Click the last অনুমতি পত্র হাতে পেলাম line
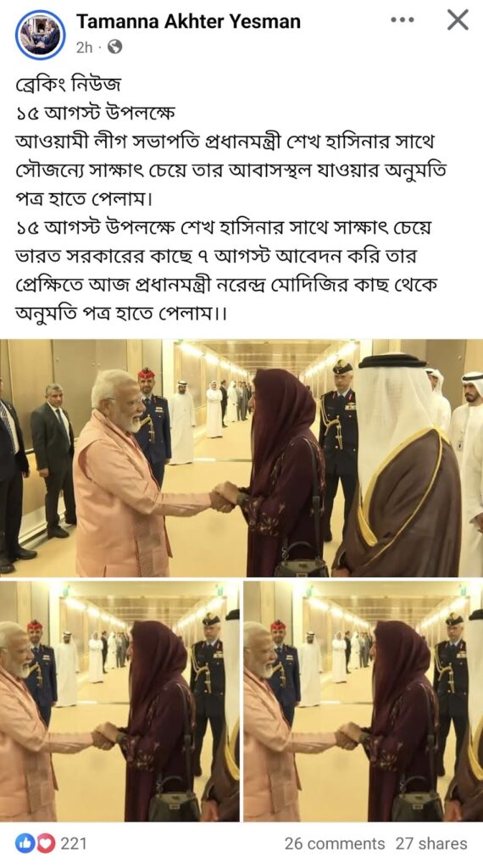483x868 pixels. click(x=122, y=314)
